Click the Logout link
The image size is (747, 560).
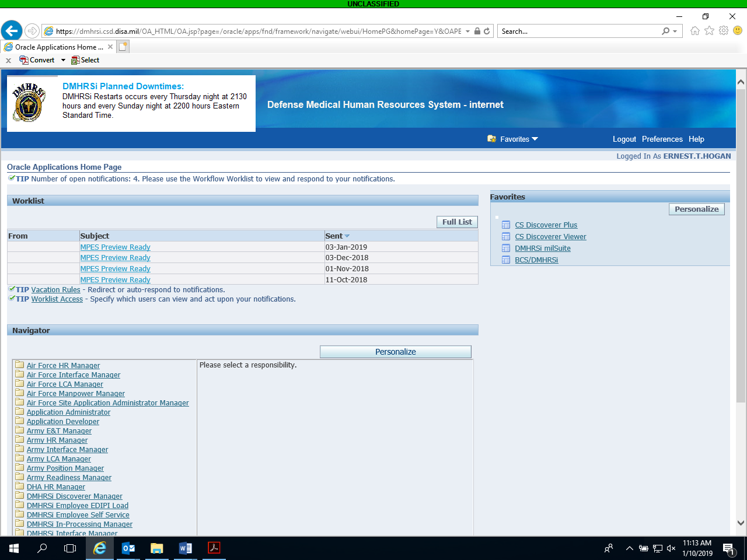624,139
